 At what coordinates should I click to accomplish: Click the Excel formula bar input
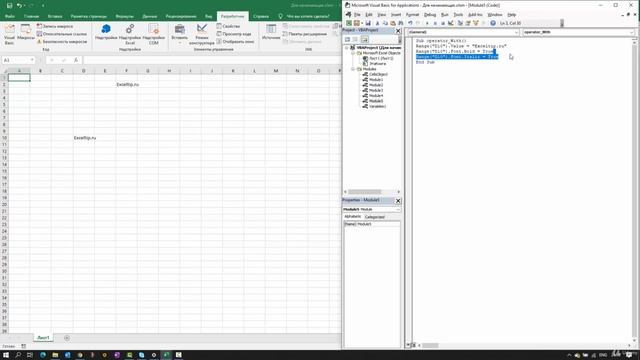pos(211,60)
